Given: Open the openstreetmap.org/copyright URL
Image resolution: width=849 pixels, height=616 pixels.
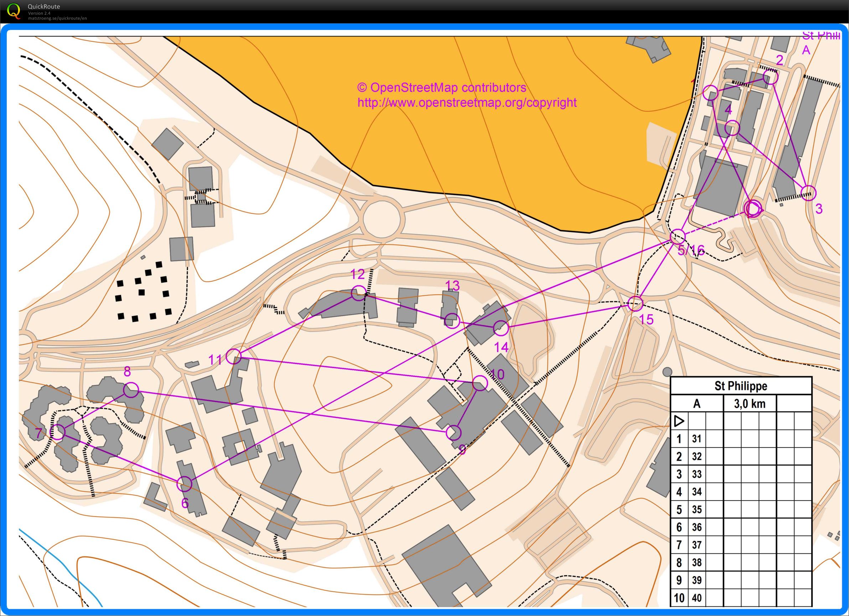Looking at the screenshot, I should pos(467,103).
